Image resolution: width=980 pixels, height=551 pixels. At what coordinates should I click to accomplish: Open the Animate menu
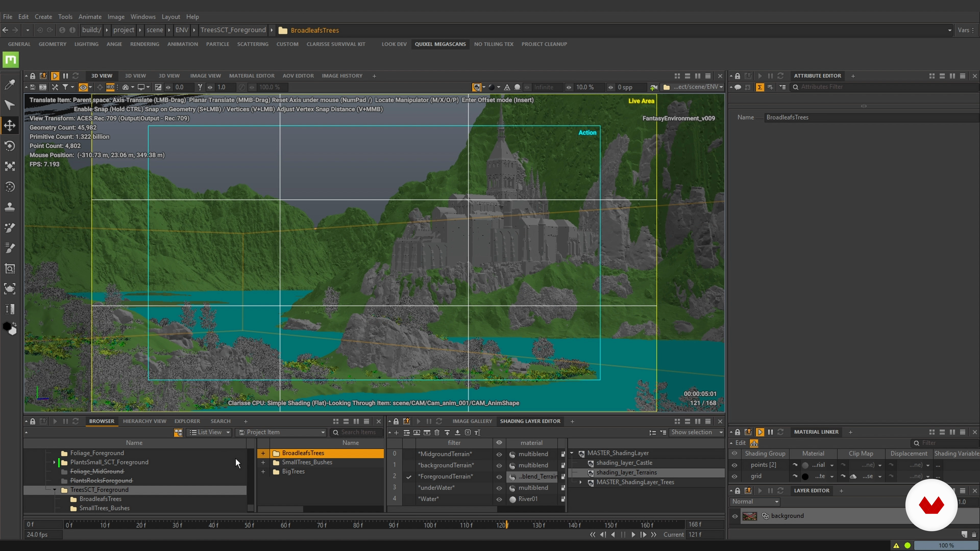point(90,17)
